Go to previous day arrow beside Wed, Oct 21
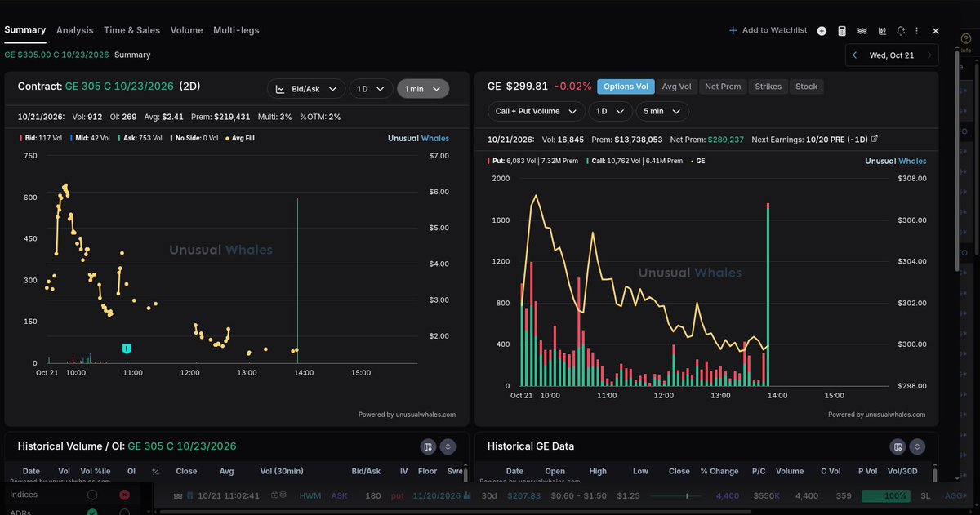Viewport: 980px width, 515px height. [854, 55]
